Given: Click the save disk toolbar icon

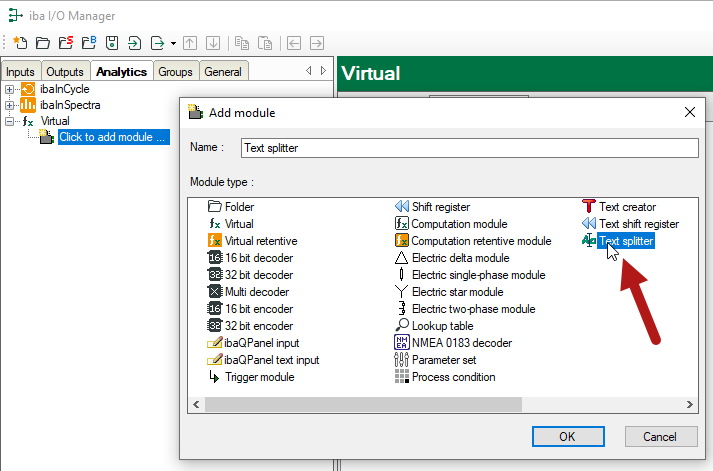Looking at the screenshot, I should pyautogui.click(x=112, y=43).
